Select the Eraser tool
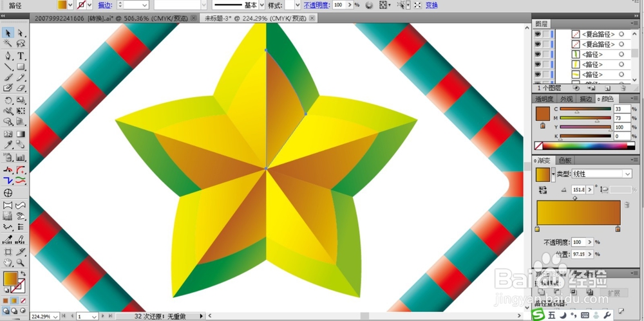Screen dimensions: 644x321 click(21, 88)
